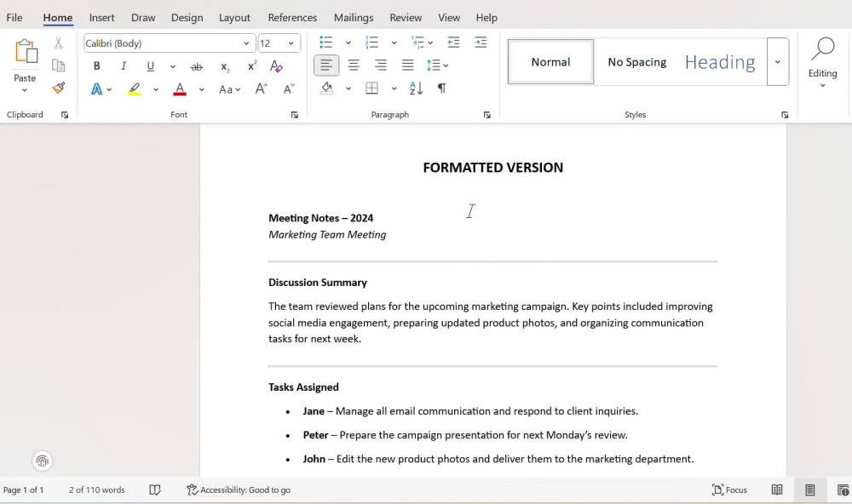This screenshot has height=504, width=852.
Task: Align text to the right
Action: point(380,66)
